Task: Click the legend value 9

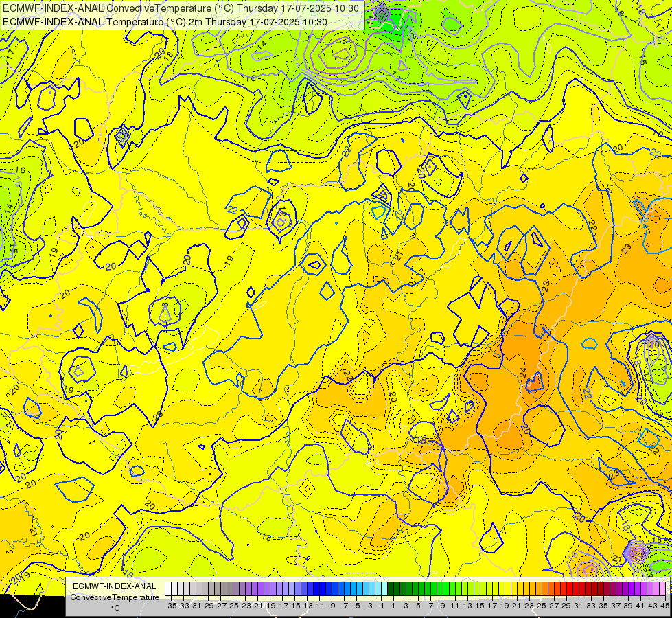Action: click(x=443, y=606)
